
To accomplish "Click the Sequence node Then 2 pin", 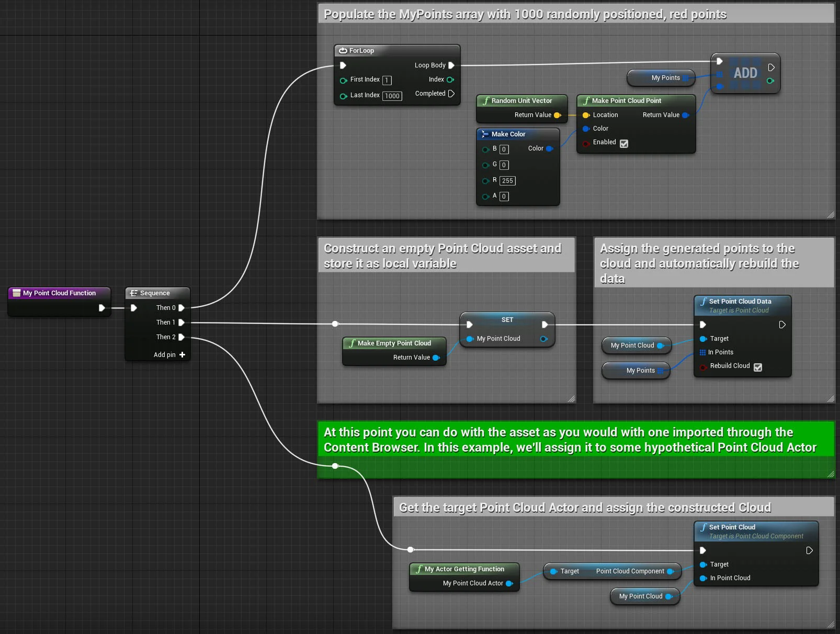I will pos(181,337).
